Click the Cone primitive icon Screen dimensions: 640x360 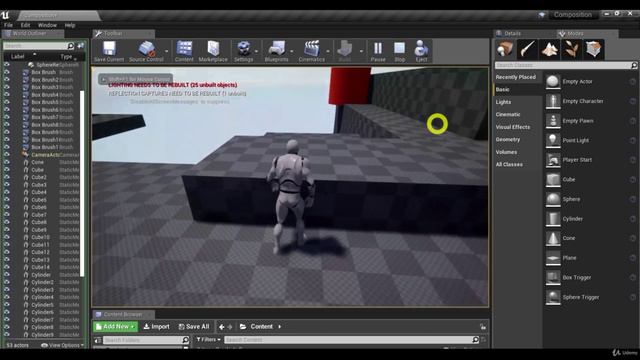point(553,238)
